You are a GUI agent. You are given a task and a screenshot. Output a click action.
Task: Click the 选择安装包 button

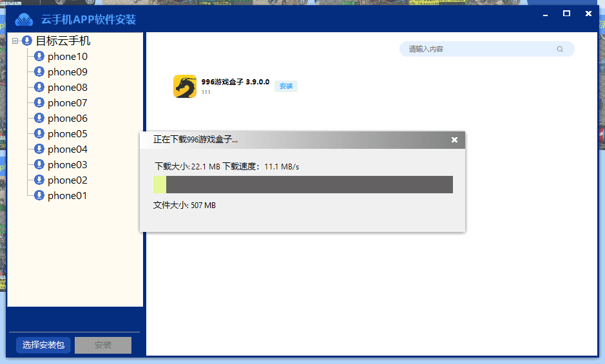point(43,345)
